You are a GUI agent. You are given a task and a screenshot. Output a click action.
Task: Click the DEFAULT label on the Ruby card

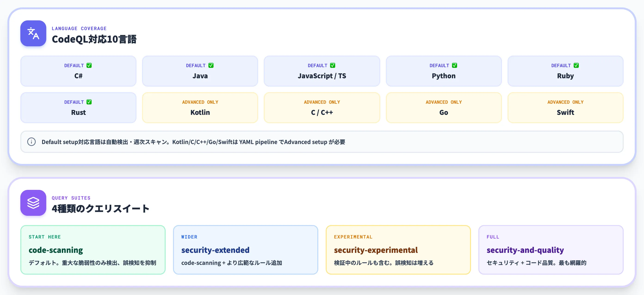point(561,66)
